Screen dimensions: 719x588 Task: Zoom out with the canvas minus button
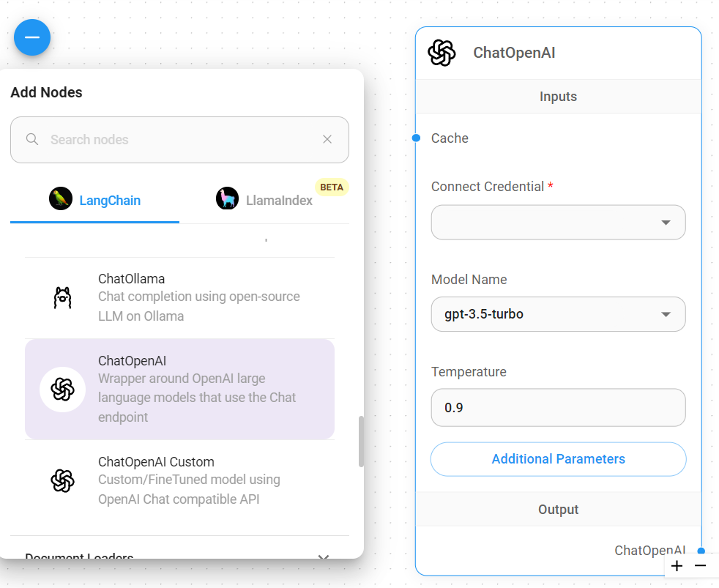pos(701,565)
